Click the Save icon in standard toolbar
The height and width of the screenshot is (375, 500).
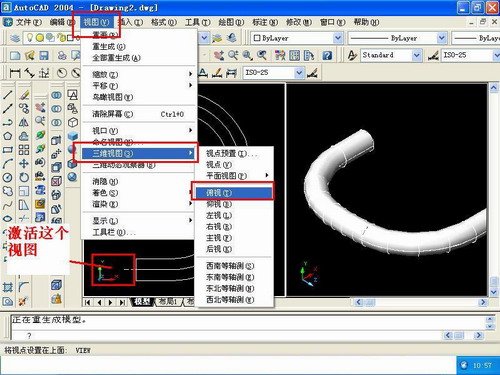click(44, 55)
